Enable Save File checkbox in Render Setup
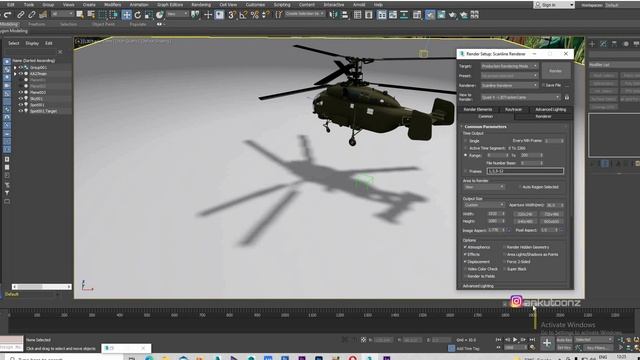 pos(543,85)
